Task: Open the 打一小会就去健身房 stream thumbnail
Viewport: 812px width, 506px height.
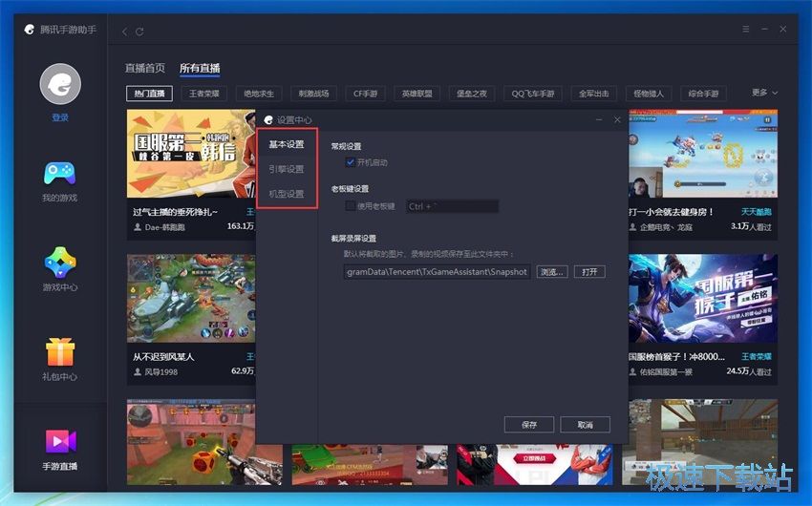Action: click(703, 153)
